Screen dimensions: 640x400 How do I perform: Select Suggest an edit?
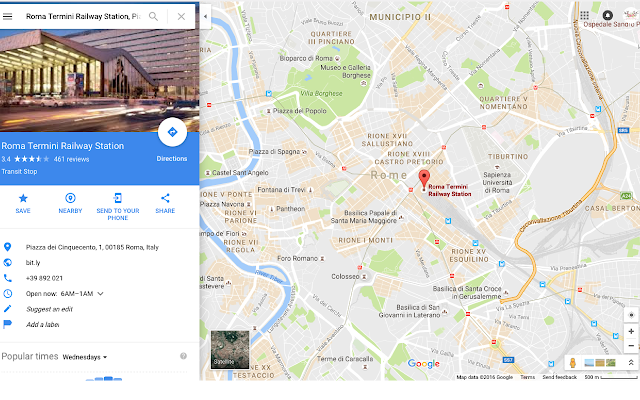coord(49,309)
